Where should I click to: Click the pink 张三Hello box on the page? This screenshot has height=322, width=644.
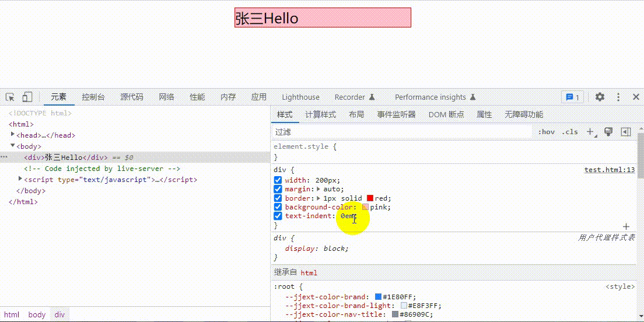click(323, 17)
